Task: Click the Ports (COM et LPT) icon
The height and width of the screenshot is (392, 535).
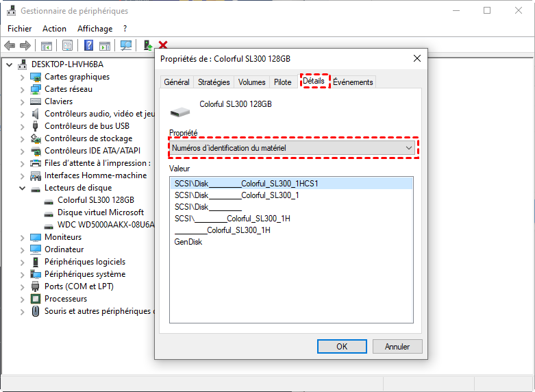Action: tap(35, 286)
